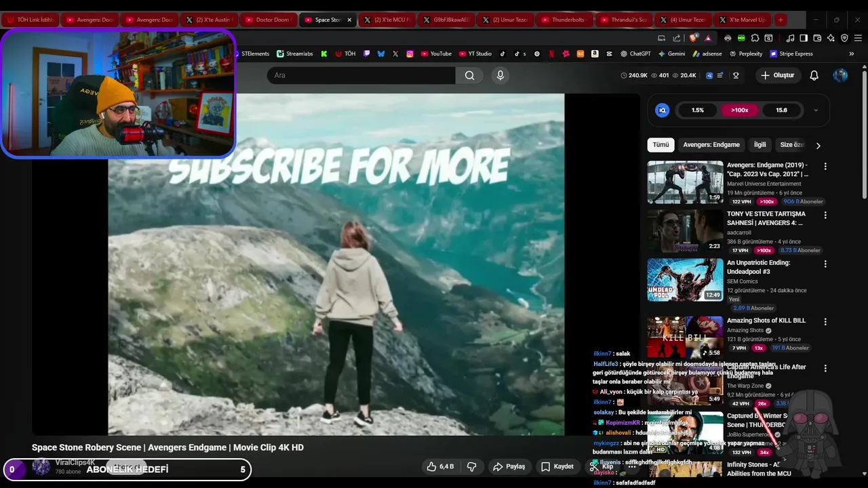
Task: Click the Brave shields lion icon
Action: [692, 38]
